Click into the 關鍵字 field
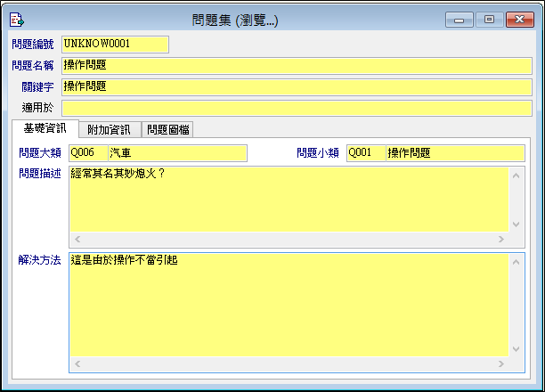The image size is (545, 392). 297,86
